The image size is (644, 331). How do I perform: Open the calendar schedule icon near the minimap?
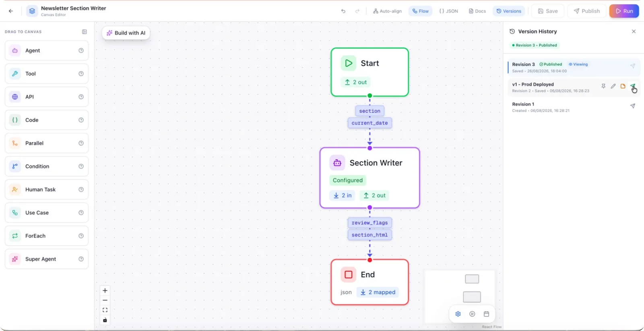[x=486, y=314]
